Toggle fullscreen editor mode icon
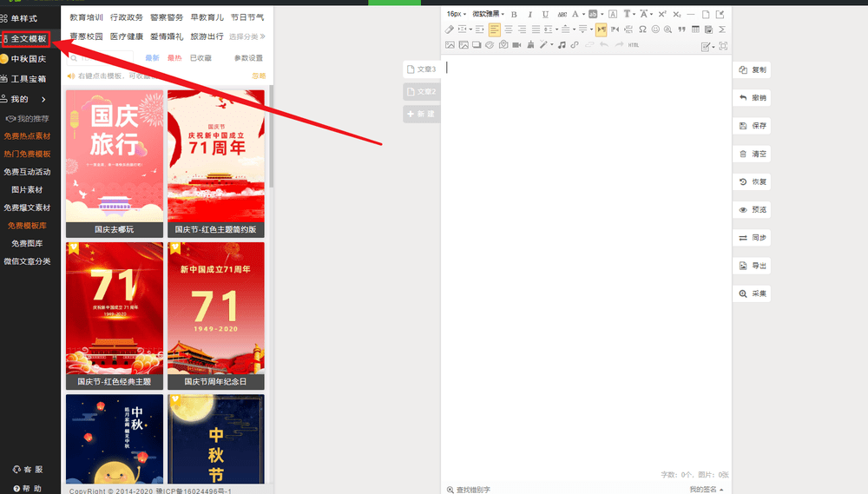The height and width of the screenshot is (494, 868). [723, 46]
